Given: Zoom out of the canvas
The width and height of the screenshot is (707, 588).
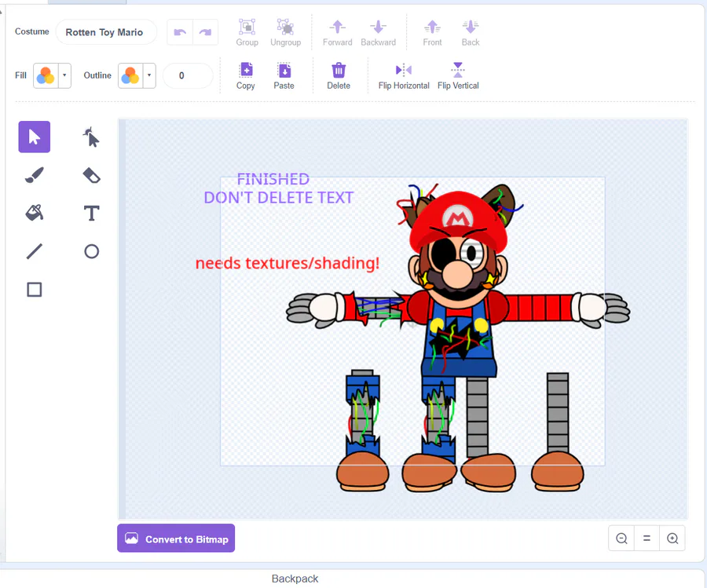Looking at the screenshot, I should tap(621, 538).
